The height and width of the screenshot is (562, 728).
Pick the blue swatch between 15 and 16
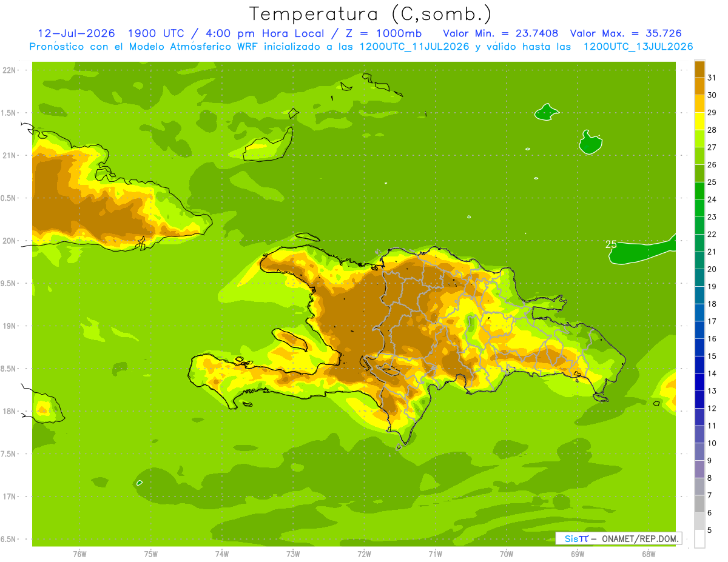699,347
